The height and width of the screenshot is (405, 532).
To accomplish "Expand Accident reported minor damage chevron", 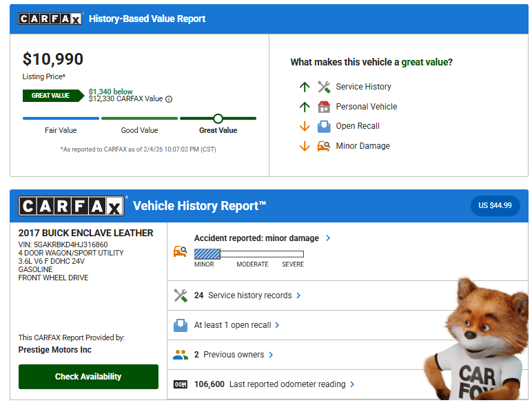I will point(328,238).
